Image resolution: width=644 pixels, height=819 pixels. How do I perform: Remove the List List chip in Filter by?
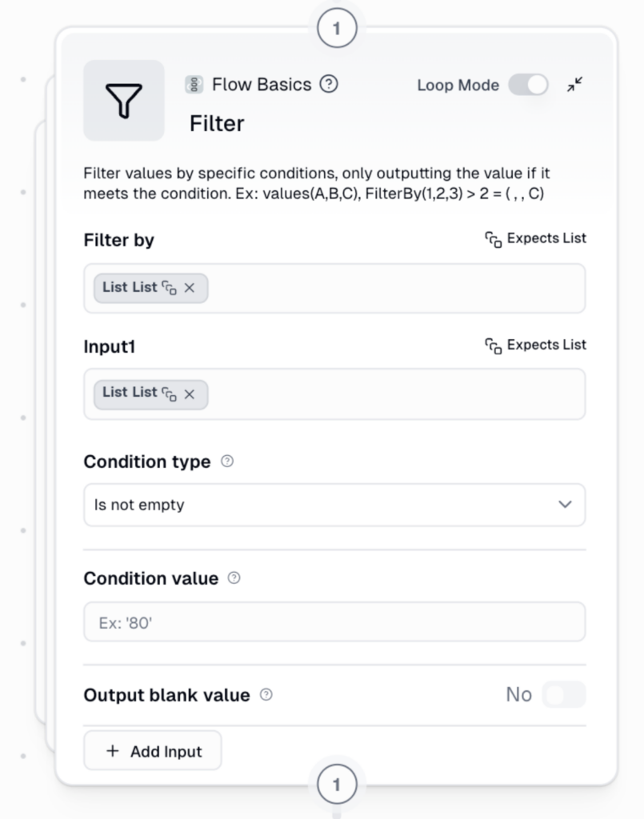point(190,288)
